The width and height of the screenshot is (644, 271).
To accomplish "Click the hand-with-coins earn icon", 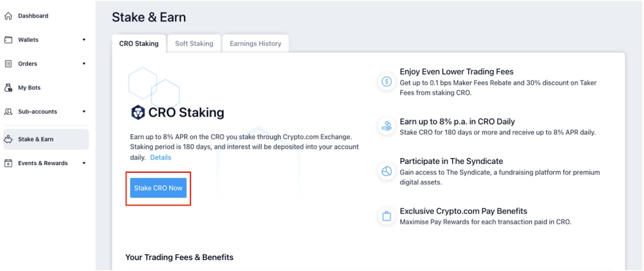I will point(387,126).
